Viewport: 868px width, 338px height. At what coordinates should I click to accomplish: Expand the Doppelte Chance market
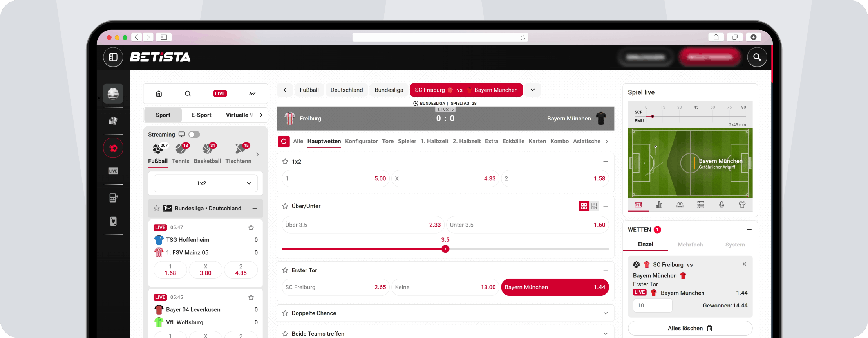(x=606, y=313)
